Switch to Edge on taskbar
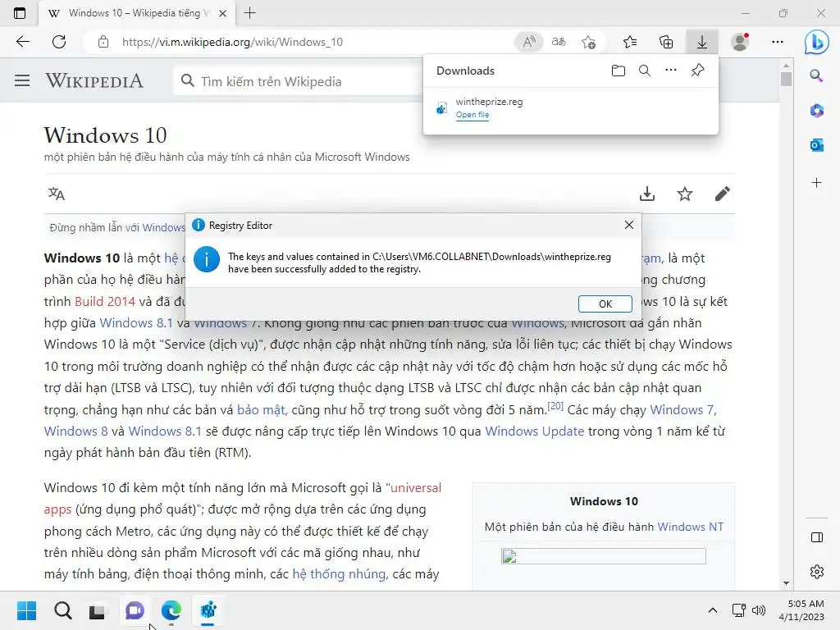840x630 pixels. (x=171, y=610)
